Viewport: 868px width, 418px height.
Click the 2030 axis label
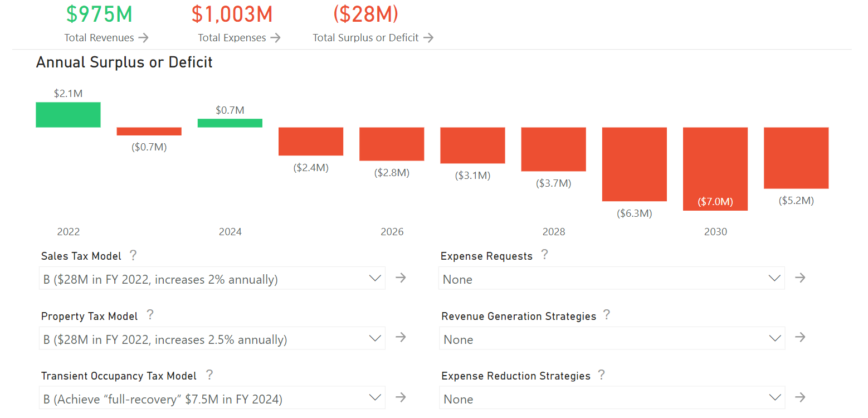click(x=715, y=232)
